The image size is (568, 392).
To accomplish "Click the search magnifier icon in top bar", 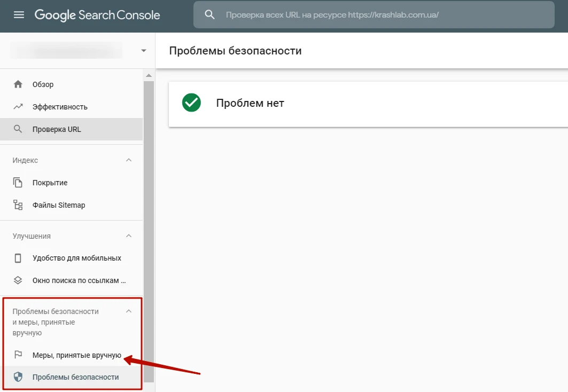I will pos(209,15).
